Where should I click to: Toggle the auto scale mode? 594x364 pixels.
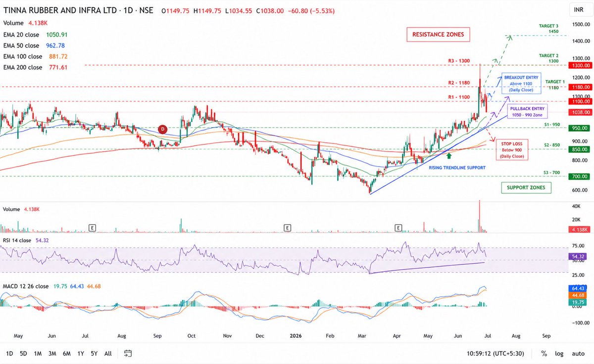[578, 354]
